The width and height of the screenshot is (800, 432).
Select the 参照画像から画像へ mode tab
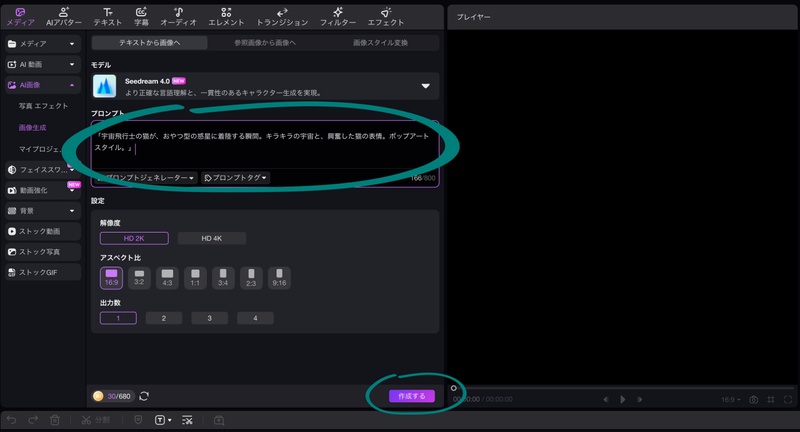(x=265, y=43)
